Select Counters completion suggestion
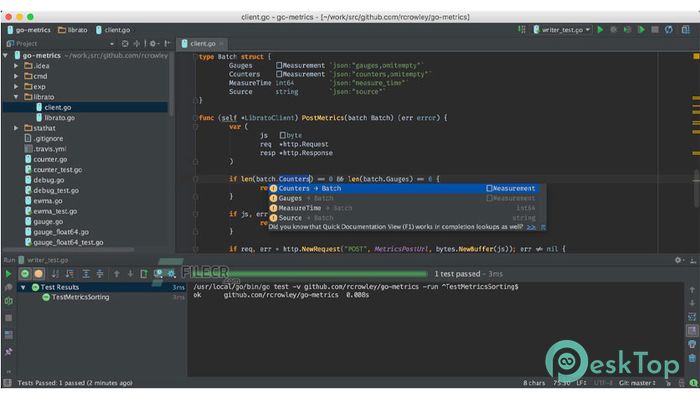This screenshot has height=400, width=700. point(404,188)
